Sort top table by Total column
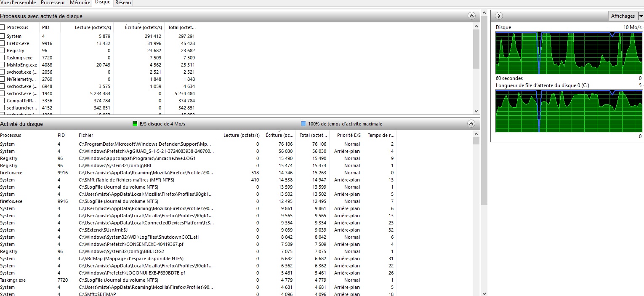The image size is (644, 296). coord(181,27)
